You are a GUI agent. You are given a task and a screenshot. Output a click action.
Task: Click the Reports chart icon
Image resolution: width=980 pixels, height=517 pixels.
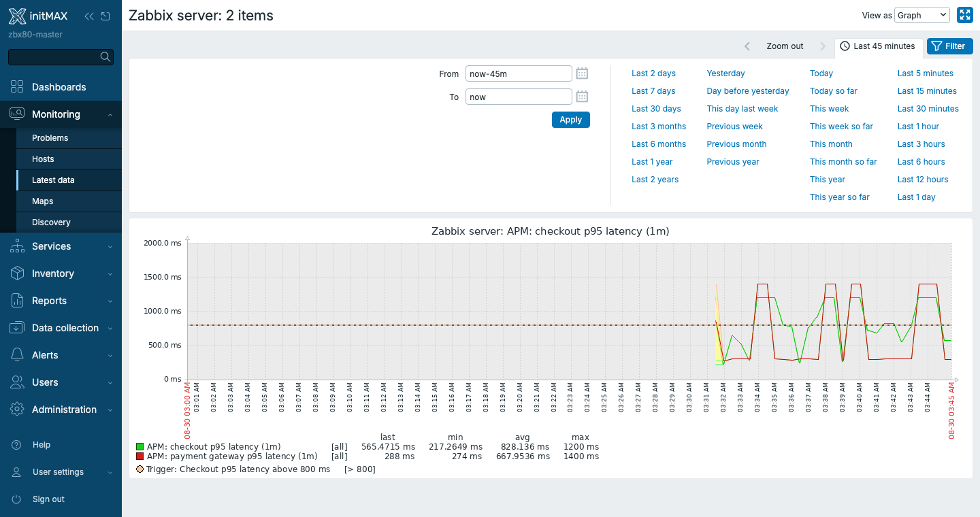[17, 301]
